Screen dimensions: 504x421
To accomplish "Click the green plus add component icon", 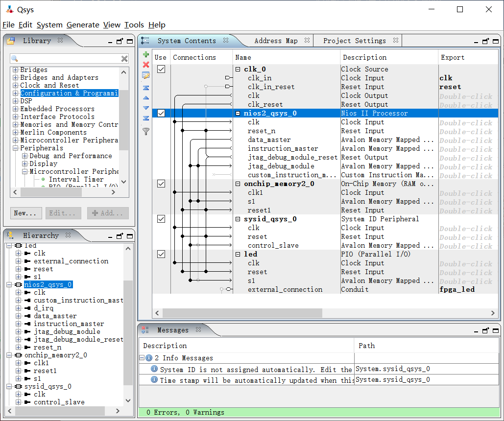I will click(145, 54).
